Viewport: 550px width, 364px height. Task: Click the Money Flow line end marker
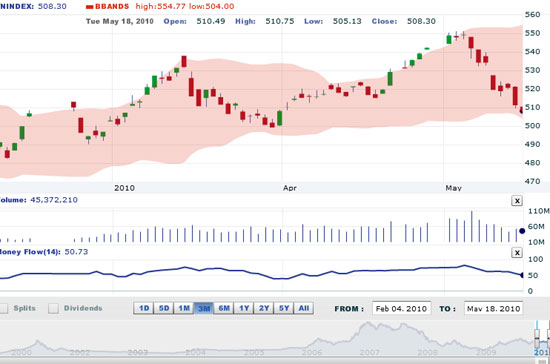pos(522,275)
